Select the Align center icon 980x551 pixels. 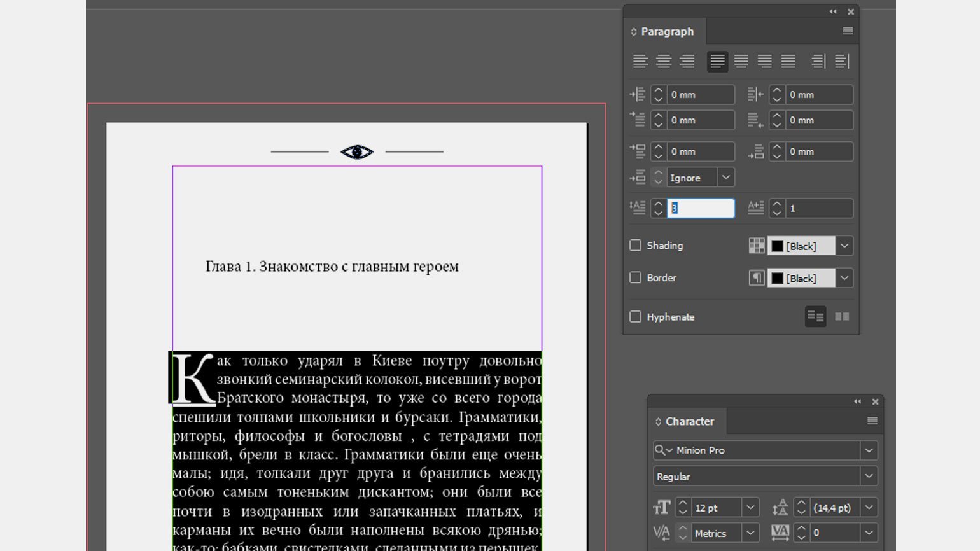(664, 61)
